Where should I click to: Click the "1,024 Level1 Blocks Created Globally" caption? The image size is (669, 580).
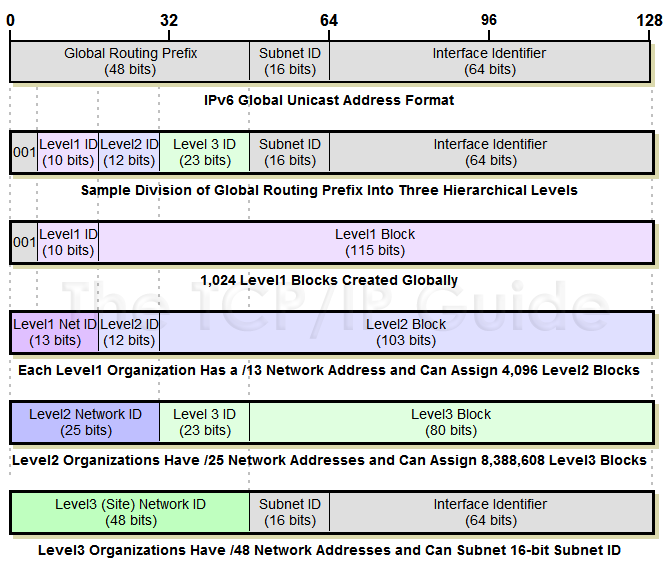click(329, 280)
